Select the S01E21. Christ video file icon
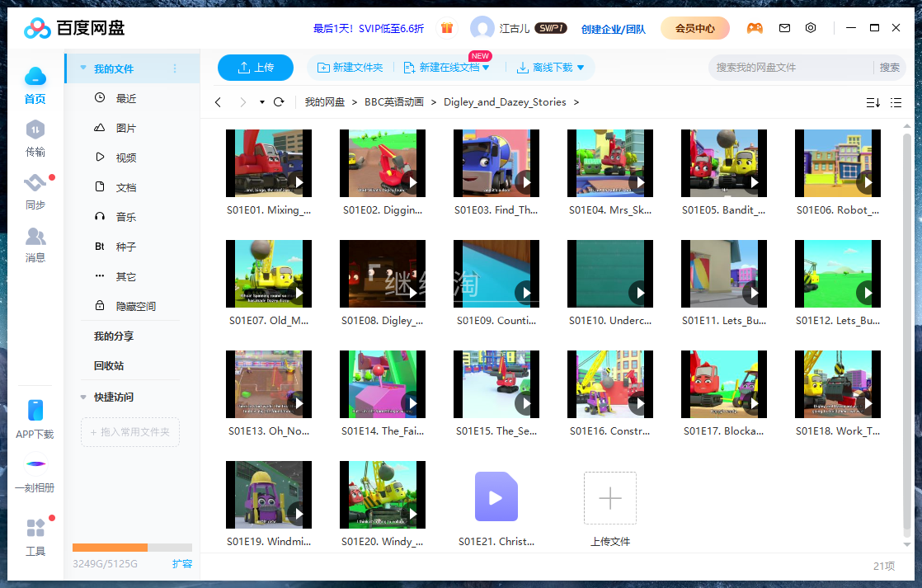 click(x=496, y=496)
